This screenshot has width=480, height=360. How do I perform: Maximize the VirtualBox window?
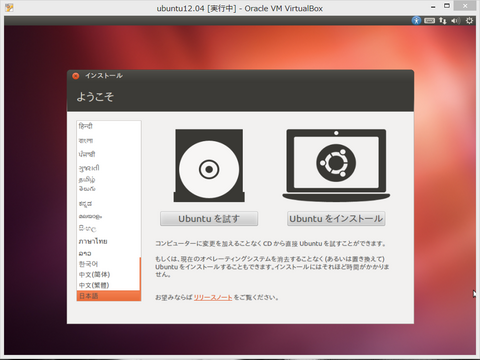(447, 6)
